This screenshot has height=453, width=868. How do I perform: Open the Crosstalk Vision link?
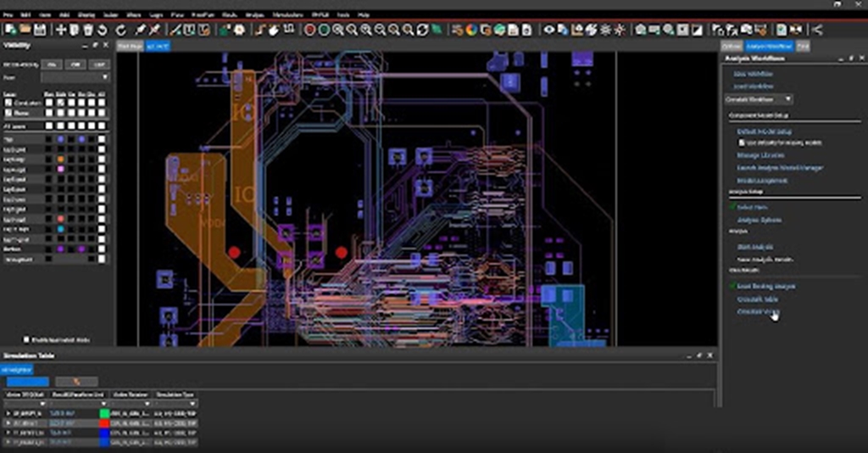click(x=758, y=312)
